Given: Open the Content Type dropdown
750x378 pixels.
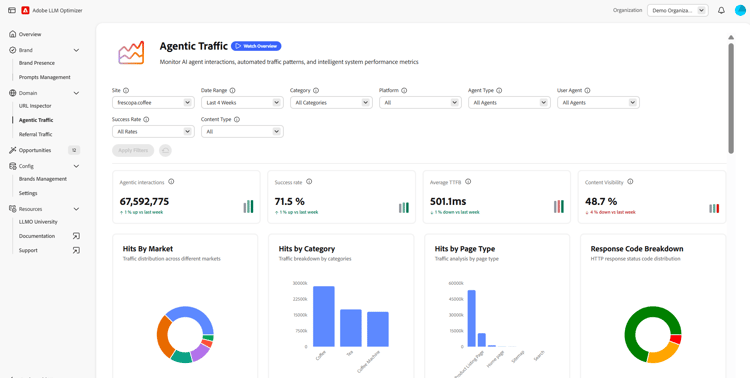Looking at the screenshot, I should coord(242,132).
